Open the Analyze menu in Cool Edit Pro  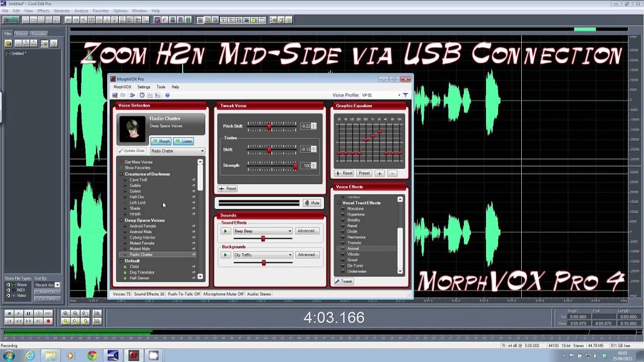tap(81, 11)
